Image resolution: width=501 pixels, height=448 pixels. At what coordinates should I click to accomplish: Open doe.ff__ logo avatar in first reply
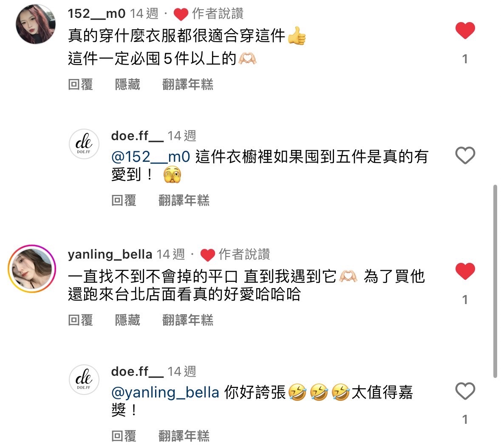tap(84, 144)
